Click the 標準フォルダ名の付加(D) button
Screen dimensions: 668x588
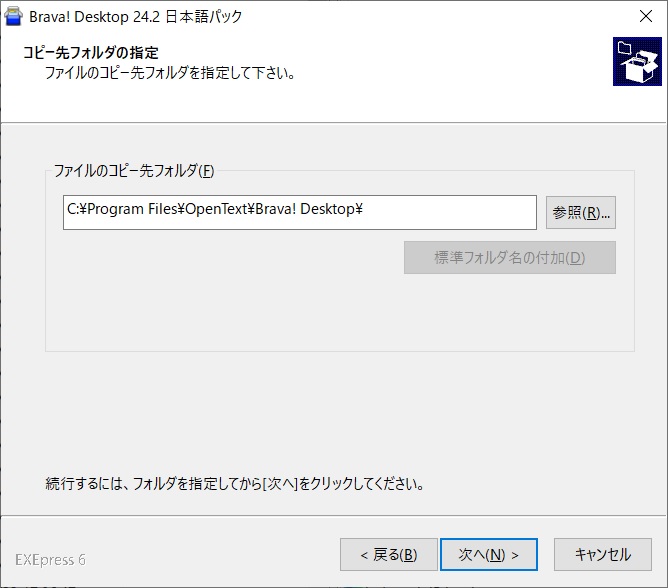tap(510, 258)
